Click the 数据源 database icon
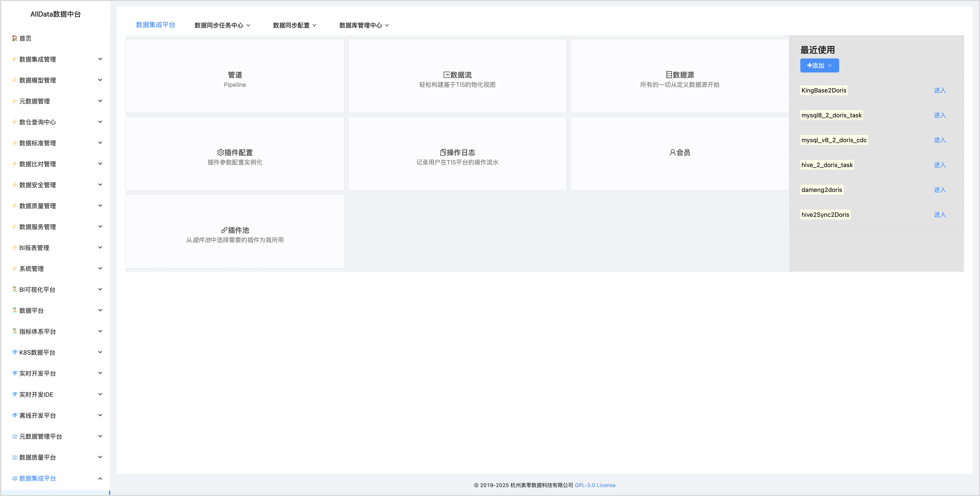The width and height of the screenshot is (980, 496). [669, 75]
